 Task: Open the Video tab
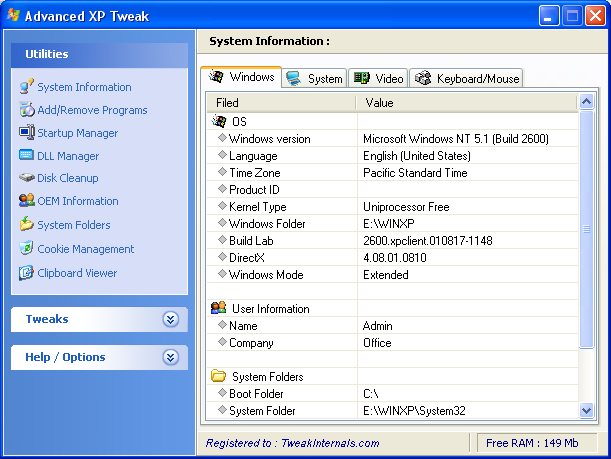[x=378, y=79]
